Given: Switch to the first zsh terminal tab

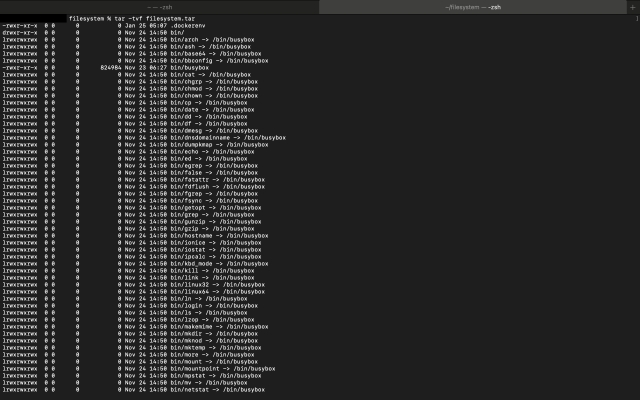Looking at the screenshot, I should (x=159, y=7).
